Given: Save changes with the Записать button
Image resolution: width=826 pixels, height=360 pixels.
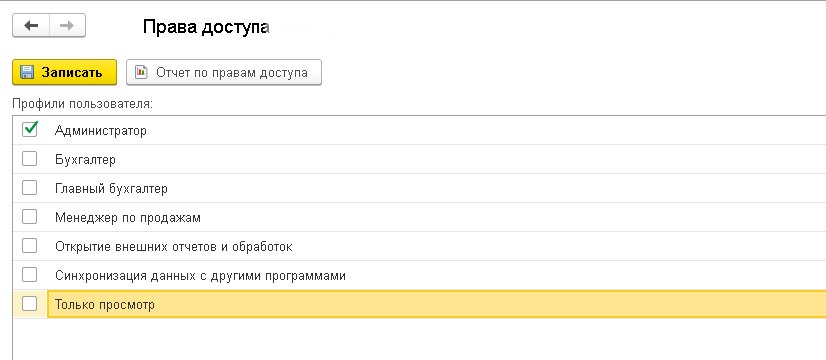Looking at the screenshot, I should tap(64, 72).
